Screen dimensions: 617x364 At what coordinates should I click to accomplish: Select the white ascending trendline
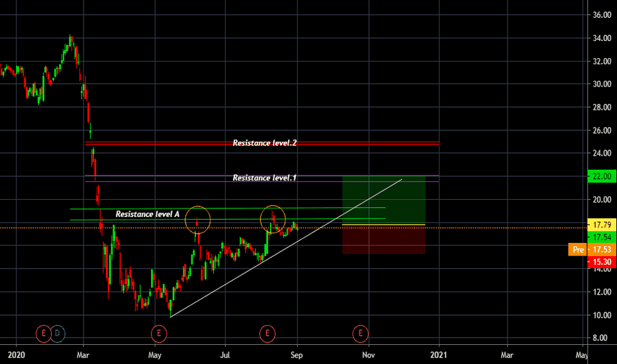pos(286,248)
